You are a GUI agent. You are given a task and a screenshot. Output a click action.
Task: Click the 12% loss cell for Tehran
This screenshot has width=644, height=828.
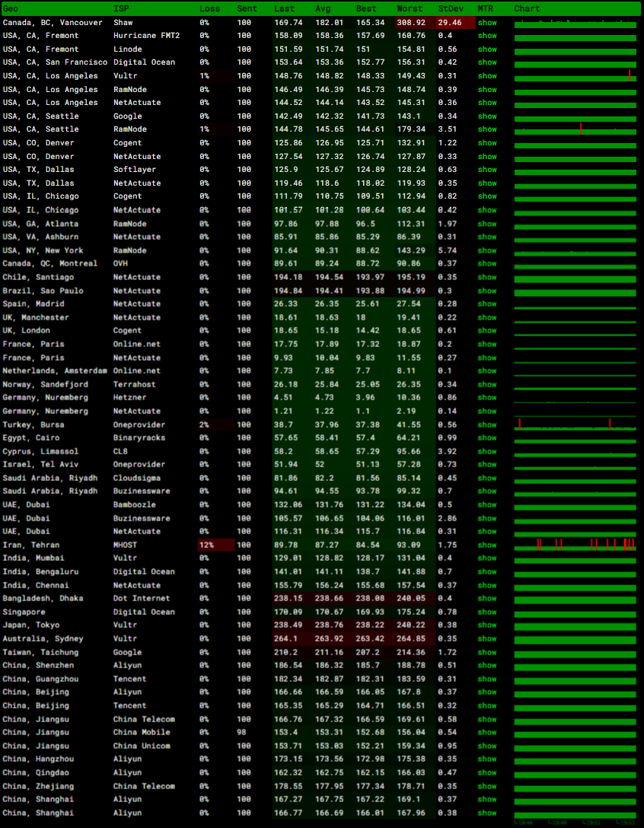point(206,545)
